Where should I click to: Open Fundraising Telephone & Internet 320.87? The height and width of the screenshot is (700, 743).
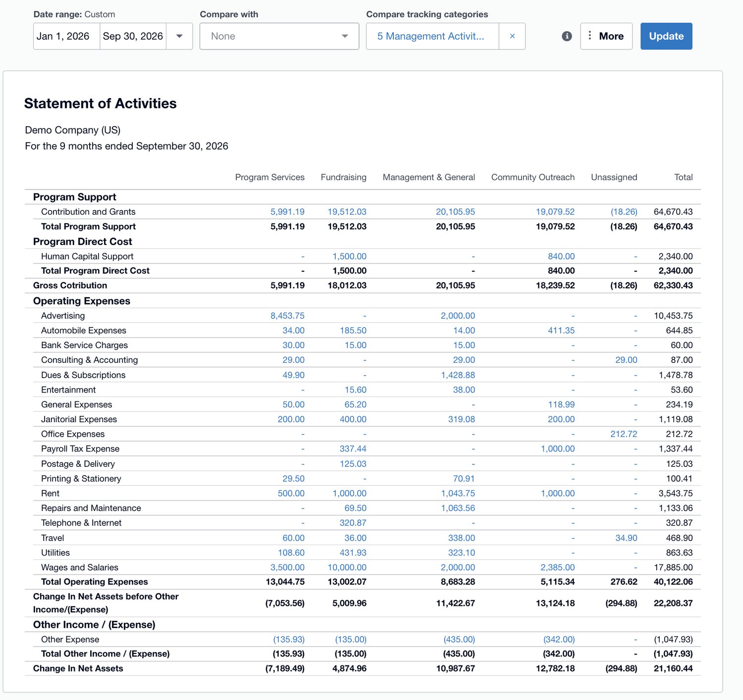pyautogui.click(x=353, y=523)
